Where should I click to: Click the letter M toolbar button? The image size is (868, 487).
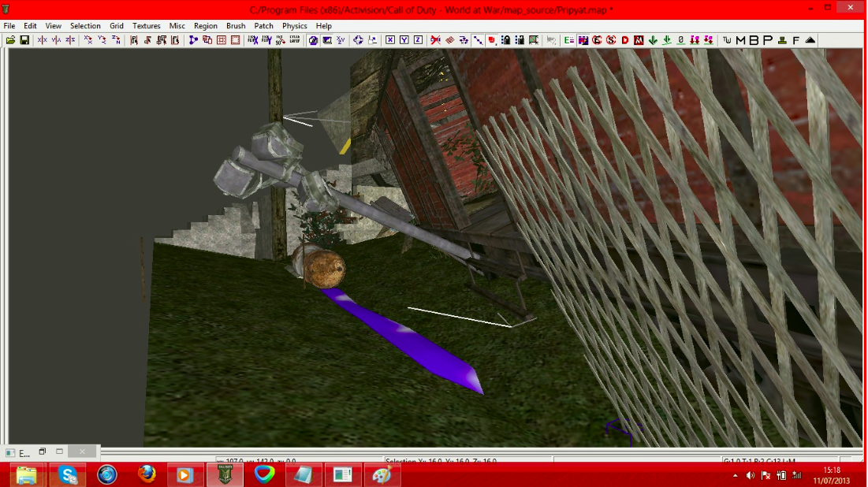pyautogui.click(x=741, y=40)
